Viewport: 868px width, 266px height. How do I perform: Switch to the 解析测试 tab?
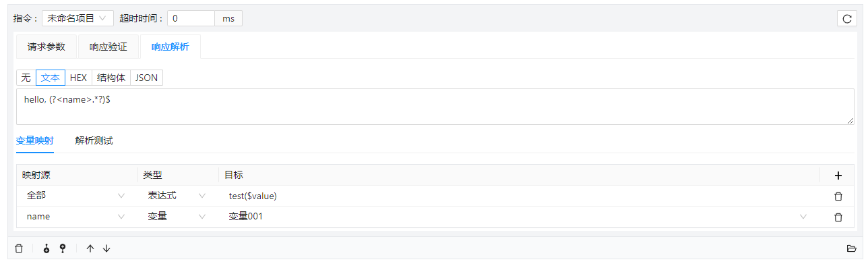click(94, 140)
